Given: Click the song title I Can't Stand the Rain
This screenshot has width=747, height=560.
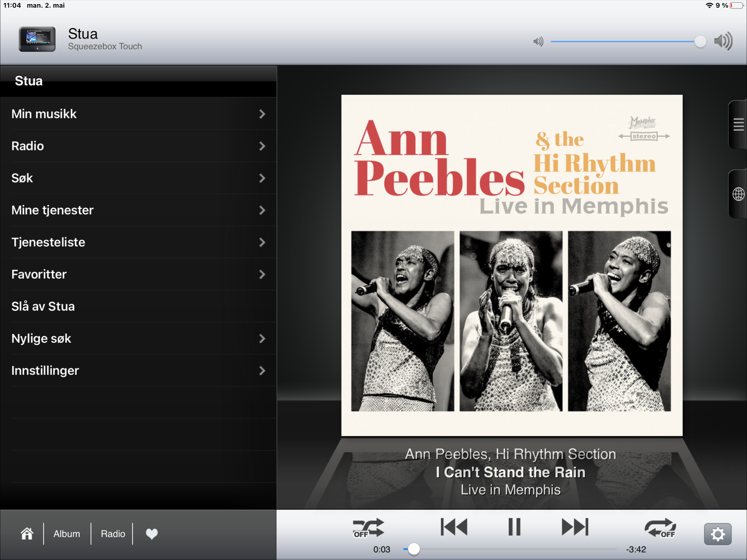Looking at the screenshot, I should [x=511, y=472].
